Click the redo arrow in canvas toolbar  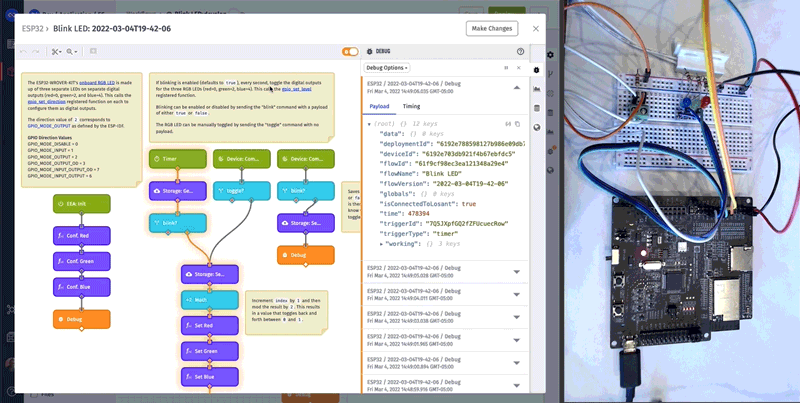[36, 52]
